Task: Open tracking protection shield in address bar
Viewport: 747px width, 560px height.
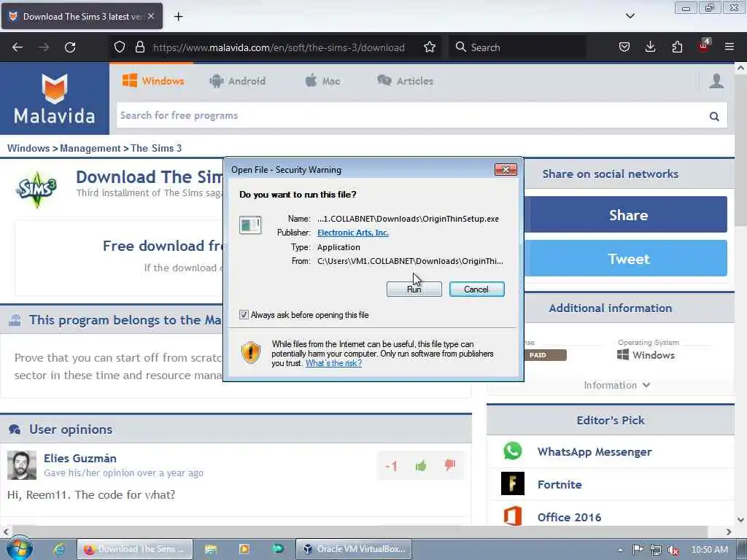Action: 120,47
